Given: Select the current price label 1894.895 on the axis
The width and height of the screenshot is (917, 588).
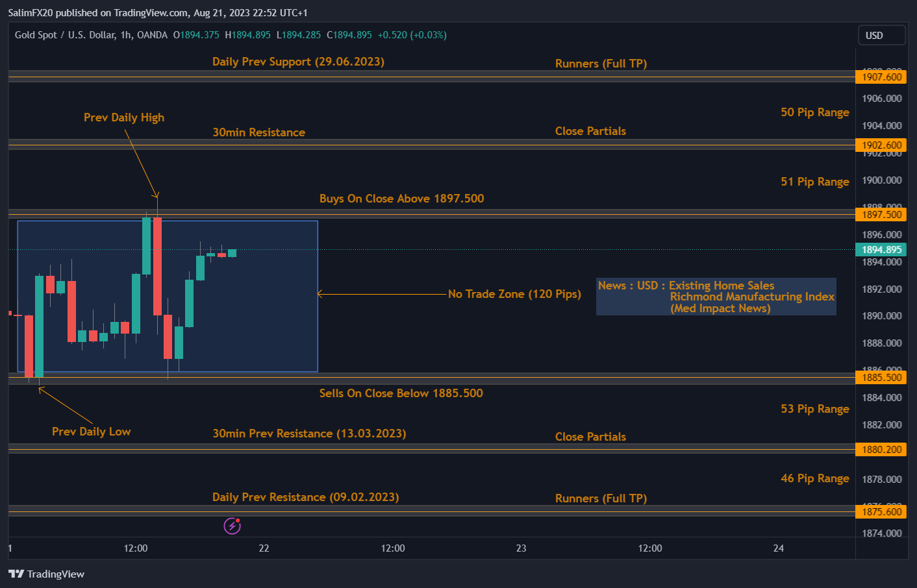Looking at the screenshot, I should 881,249.
